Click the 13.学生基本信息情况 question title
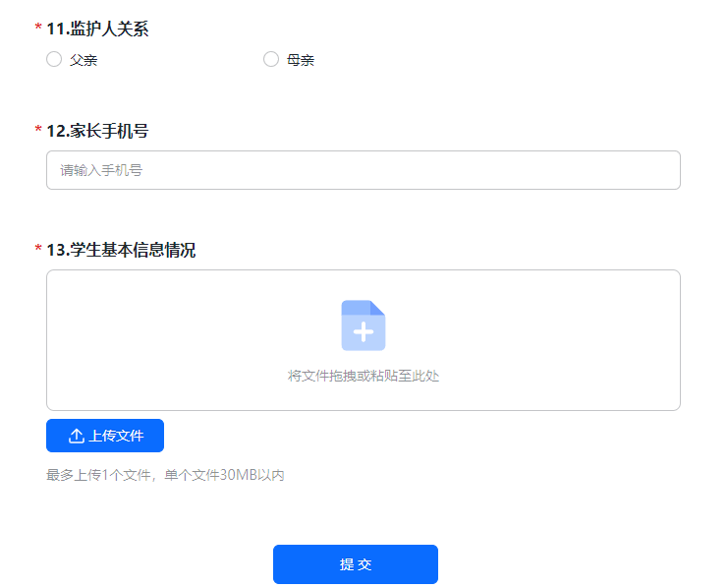The width and height of the screenshot is (728, 588). click(121, 251)
